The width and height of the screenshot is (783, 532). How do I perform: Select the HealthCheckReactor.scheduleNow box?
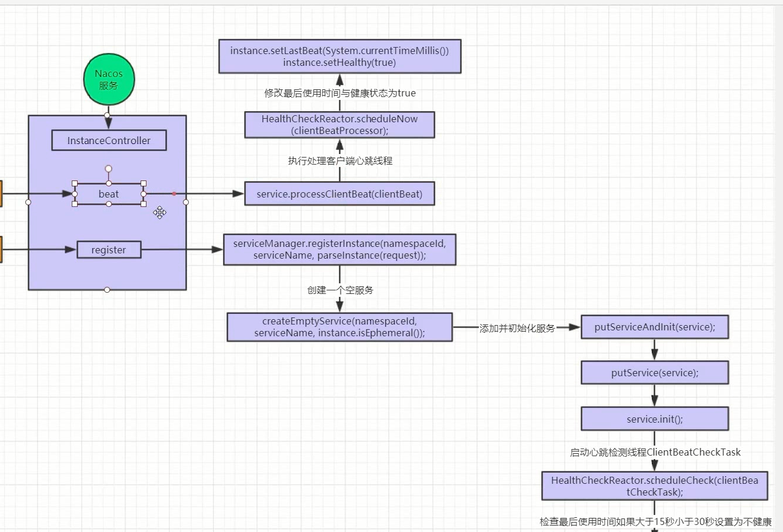click(x=339, y=125)
